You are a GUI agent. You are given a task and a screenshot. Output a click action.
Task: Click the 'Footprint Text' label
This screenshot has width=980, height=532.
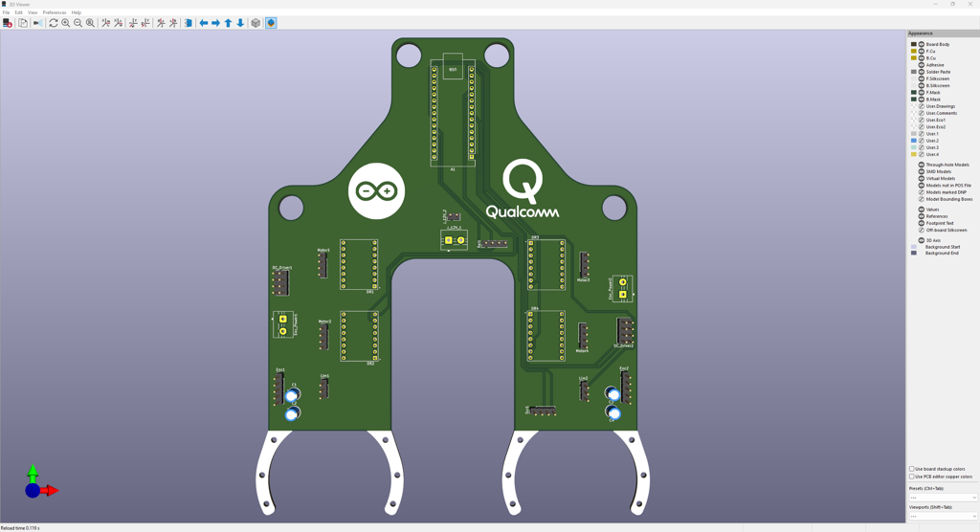point(940,223)
